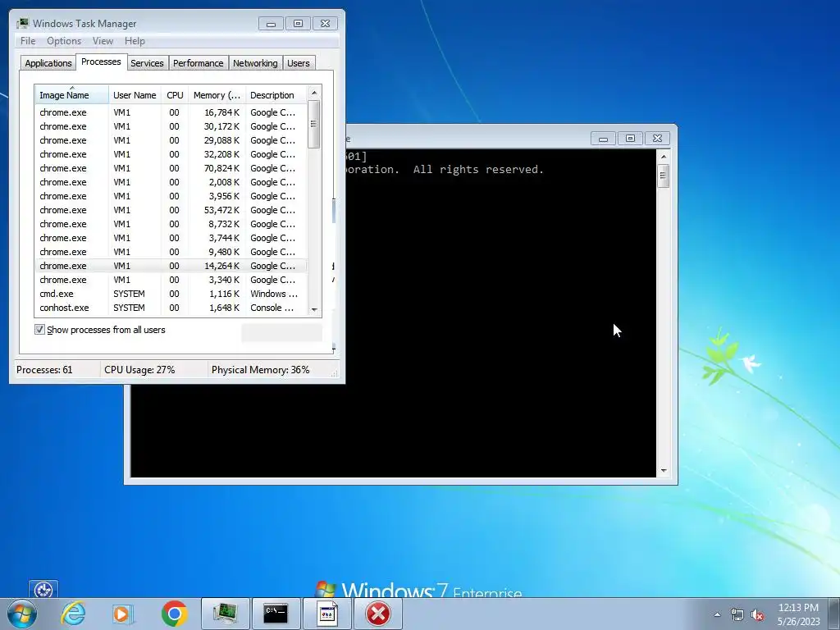
Task: Select chrome.exe using 16,784 K
Action: (171, 112)
